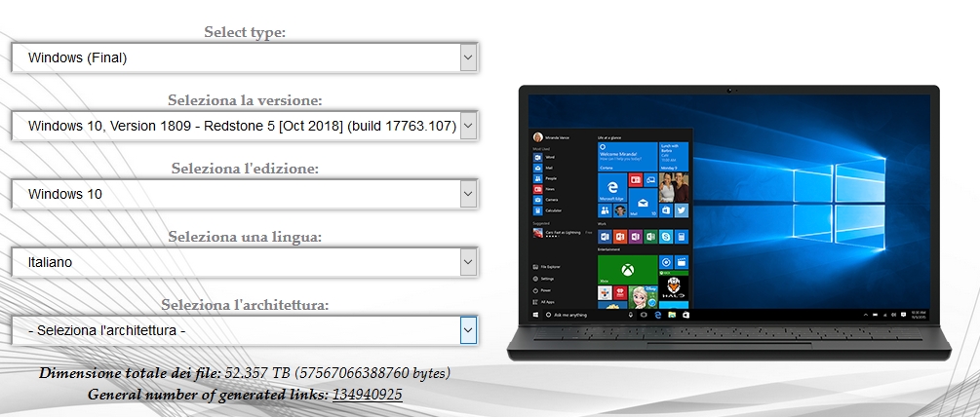
Task: Click the 'Seleziona l'edizione:' label
Action: 245,169
